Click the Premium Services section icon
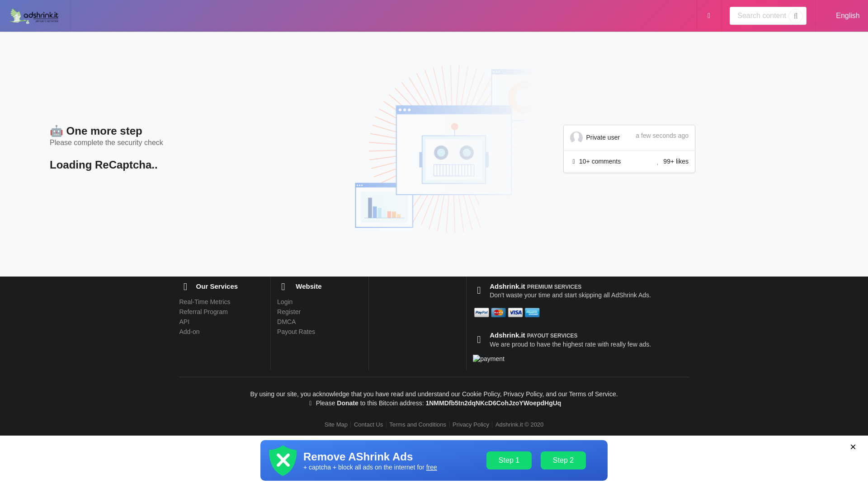 coord(479,291)
